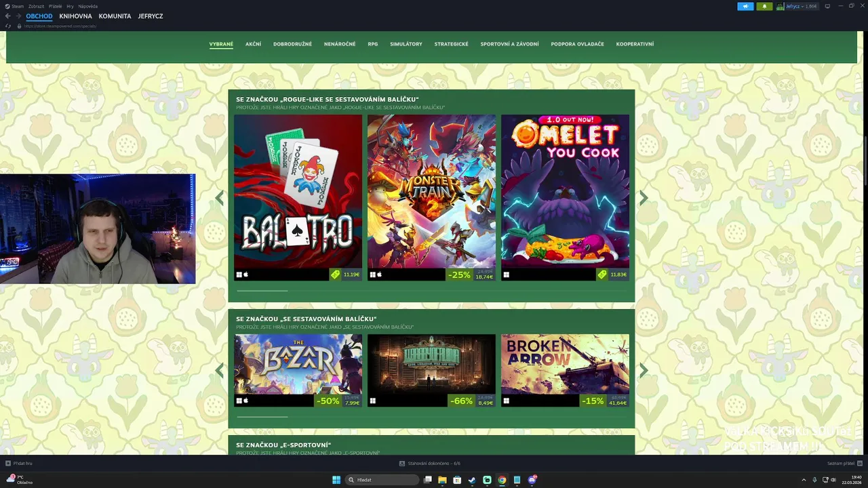Open the KNIHOVNA section
This screenshot has height=488, width=868.
click(75, 16)
